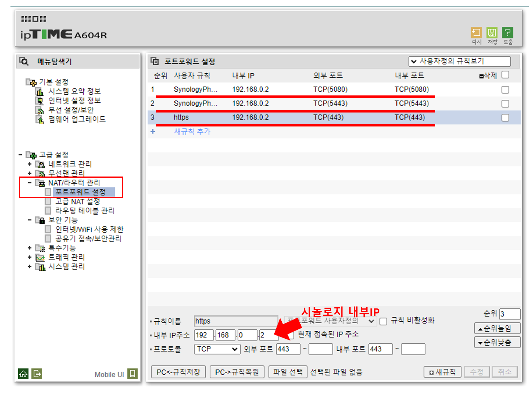Click the PC->규칙복원 button
This screenshot has height=393, width=532.
(237, 372)
